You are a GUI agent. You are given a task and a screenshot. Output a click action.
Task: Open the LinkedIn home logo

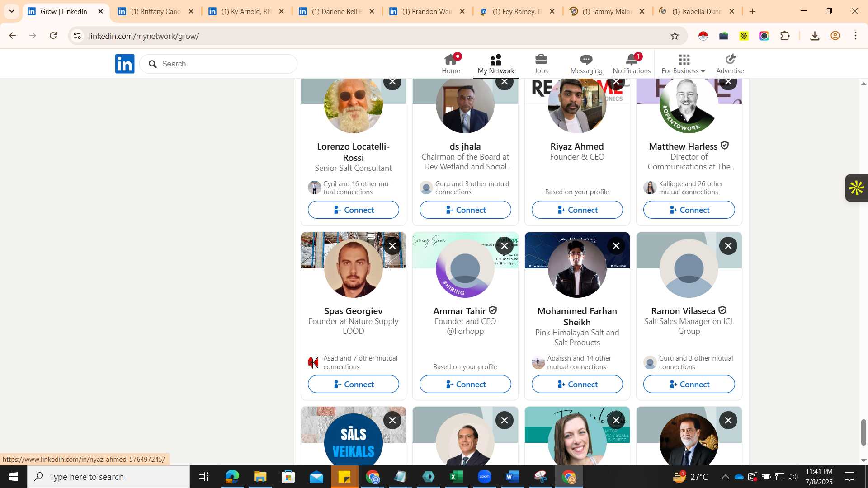(125, 64)
